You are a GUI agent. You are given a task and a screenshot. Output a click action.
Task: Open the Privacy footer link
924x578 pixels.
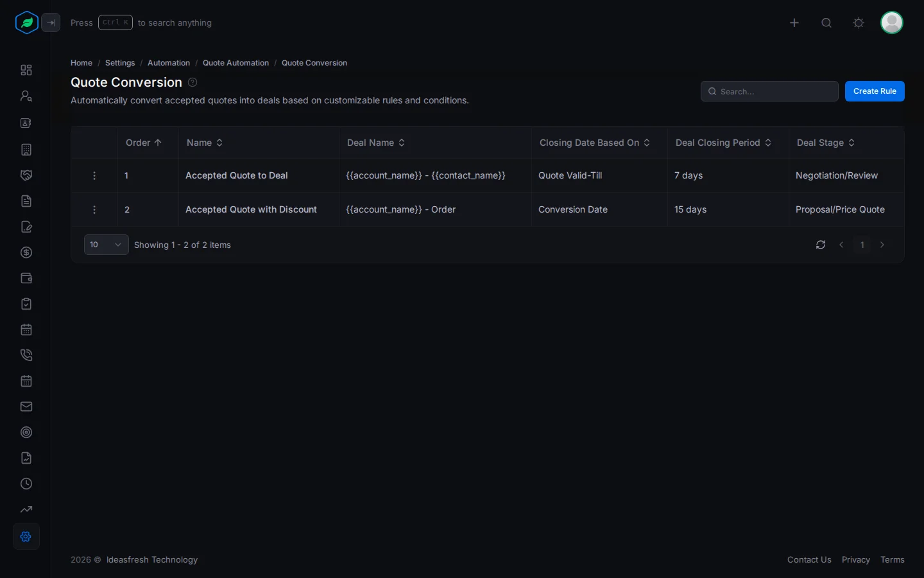pyautogui.click(x=856, y=560)
